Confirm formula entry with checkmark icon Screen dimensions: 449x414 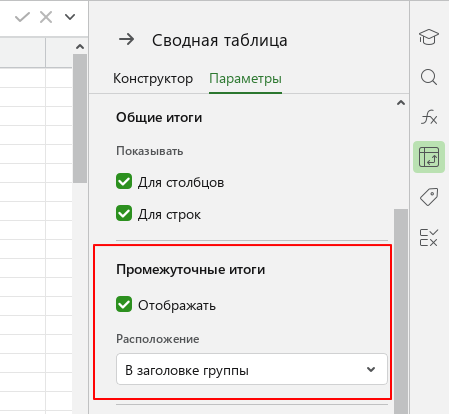click(x=22, y=17)
